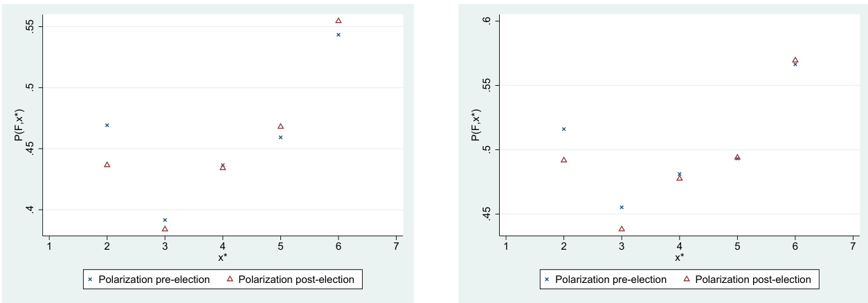Select right chart's pre-election cross at x=2

564,129
